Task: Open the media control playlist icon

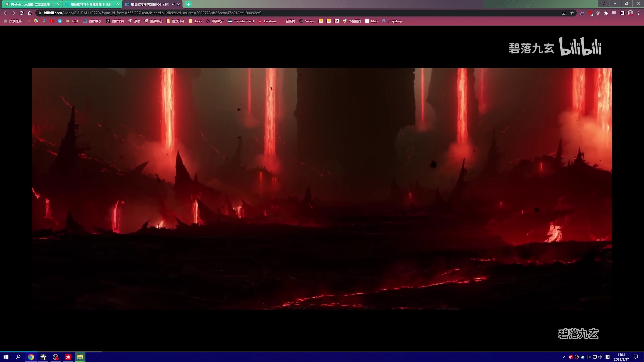Action: (x=614, y=13)
